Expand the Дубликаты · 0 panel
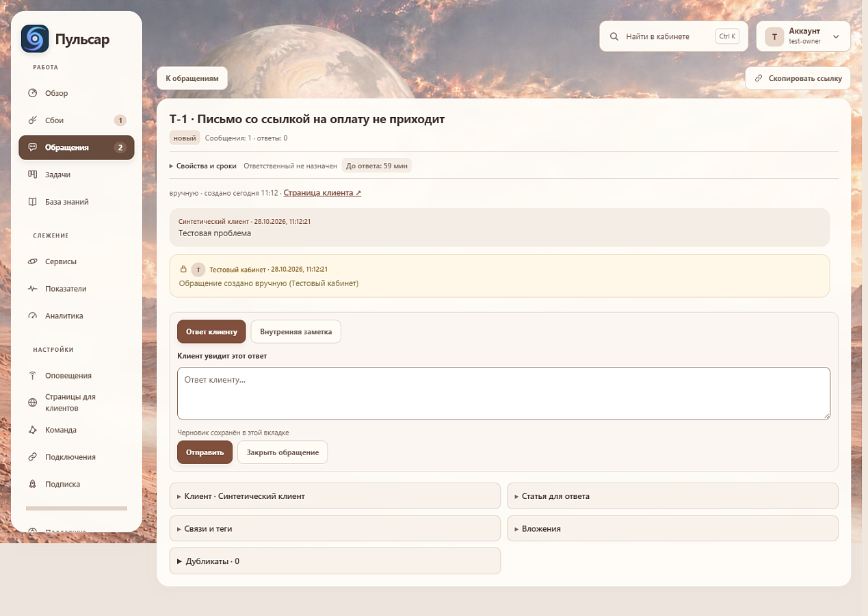Screen dimensions: 868x616 (x=335, y=561)
